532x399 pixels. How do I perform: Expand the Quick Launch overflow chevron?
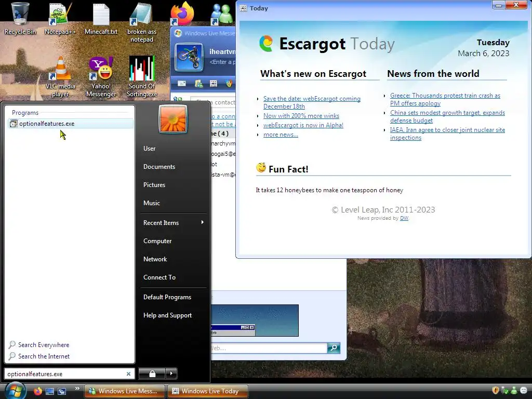(77, 389)
